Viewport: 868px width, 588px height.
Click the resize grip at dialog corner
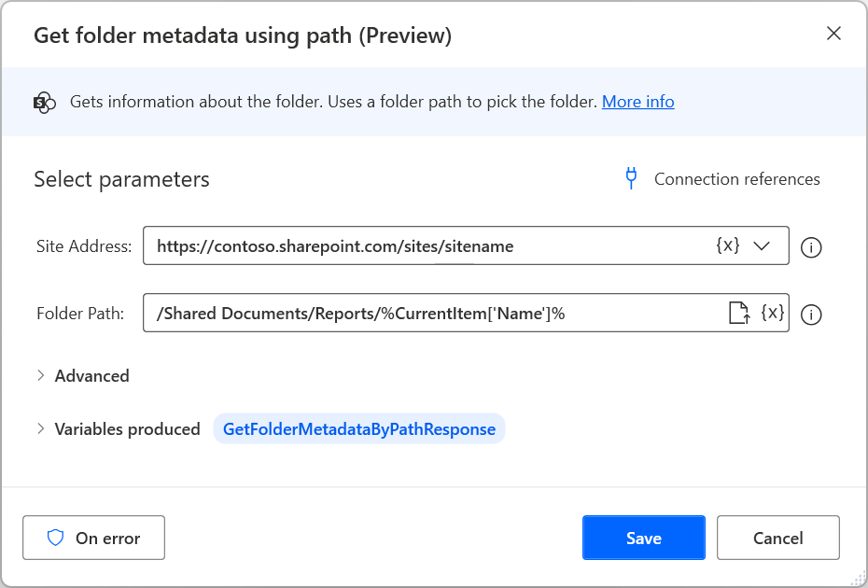(x=857, y=578)
